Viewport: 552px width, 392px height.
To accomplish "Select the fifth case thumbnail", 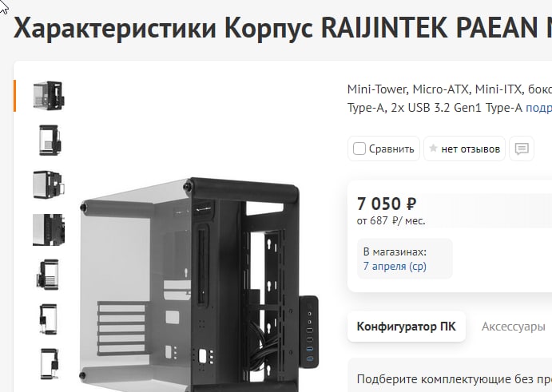I will pyautogui.click(x=48, y=275).
